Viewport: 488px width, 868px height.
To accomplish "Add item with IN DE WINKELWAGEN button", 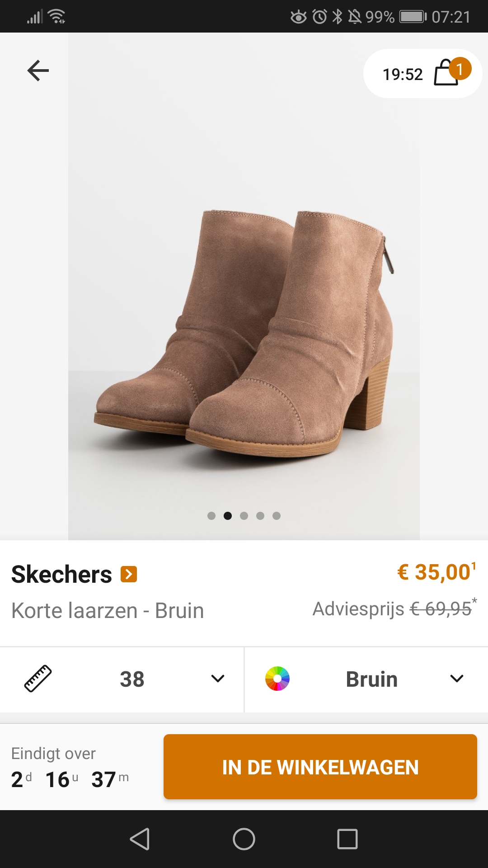I will pos(320,767).
